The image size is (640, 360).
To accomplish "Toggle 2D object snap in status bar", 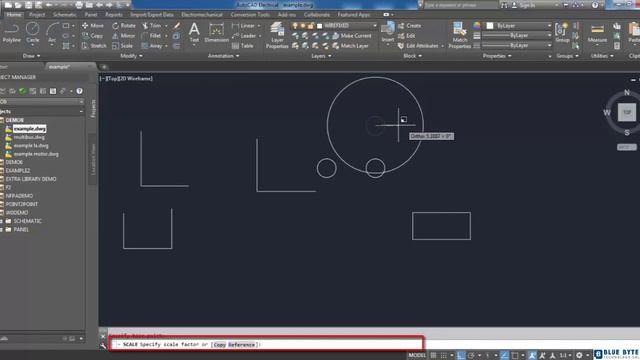I will 515,356.
